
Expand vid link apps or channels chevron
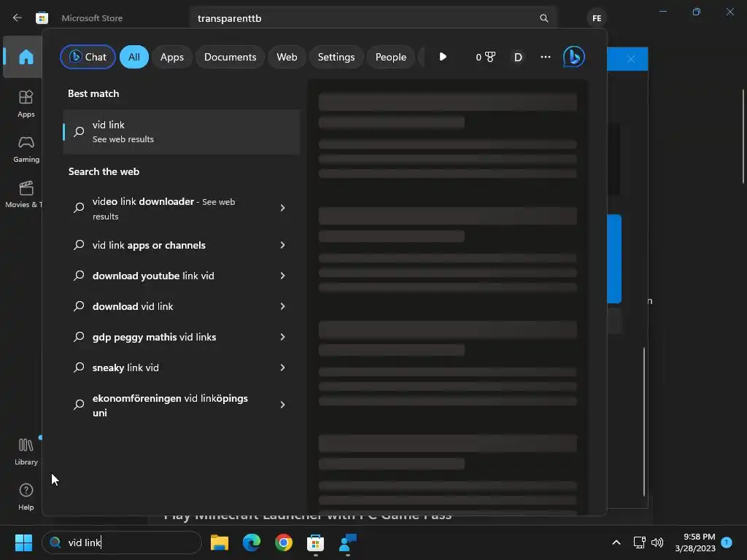pos(282,245)
